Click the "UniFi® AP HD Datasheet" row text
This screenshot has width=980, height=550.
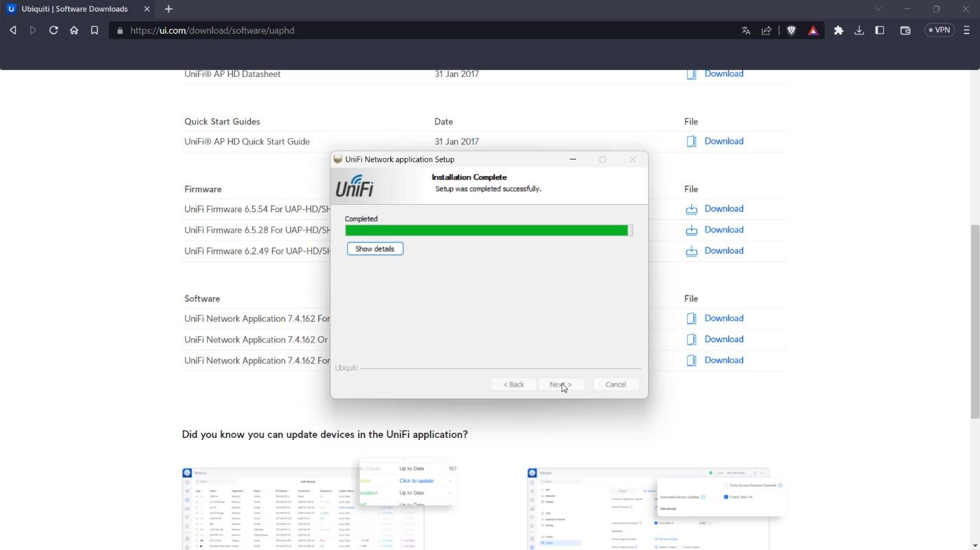click(232, 74)
